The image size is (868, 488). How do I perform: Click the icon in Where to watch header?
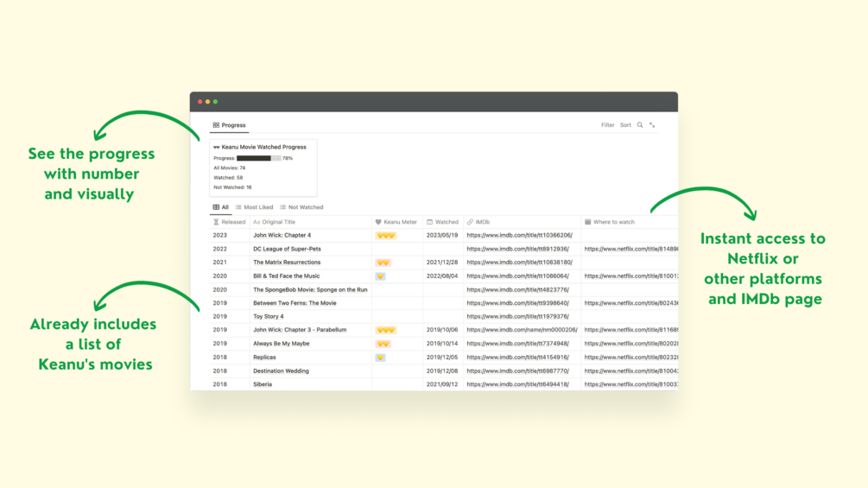tap(588, 222)
